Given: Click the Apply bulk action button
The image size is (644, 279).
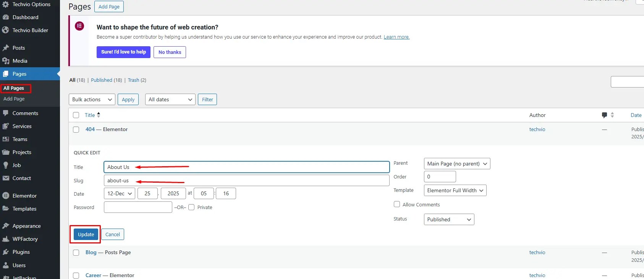Looking at the screenshot, I should [128, 99].
